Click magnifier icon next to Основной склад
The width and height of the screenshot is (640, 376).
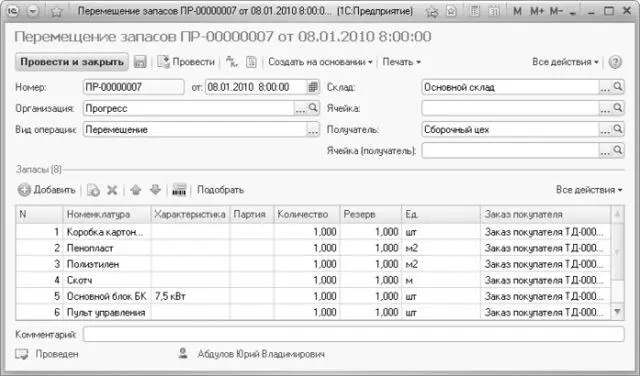pos(618,87)
